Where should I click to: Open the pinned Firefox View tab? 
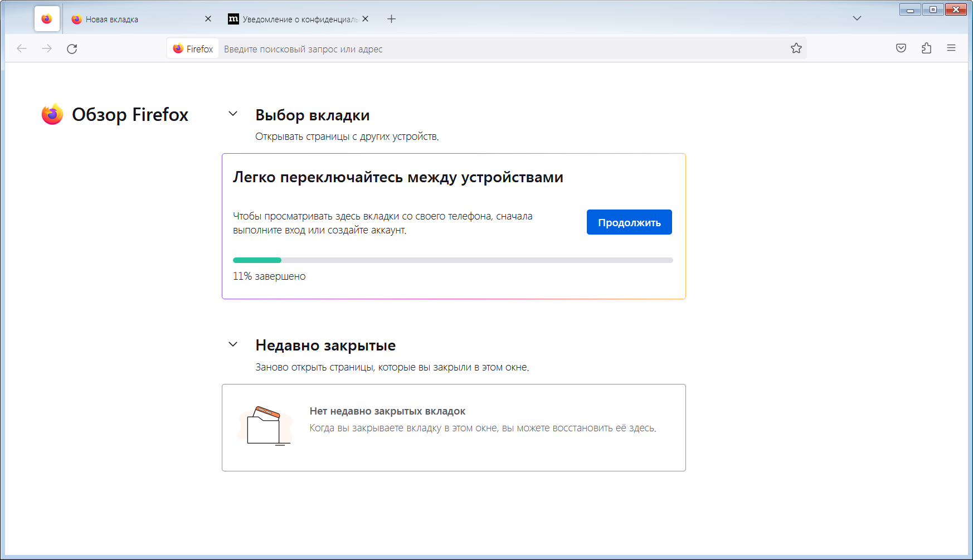click(x=47, y=19)
